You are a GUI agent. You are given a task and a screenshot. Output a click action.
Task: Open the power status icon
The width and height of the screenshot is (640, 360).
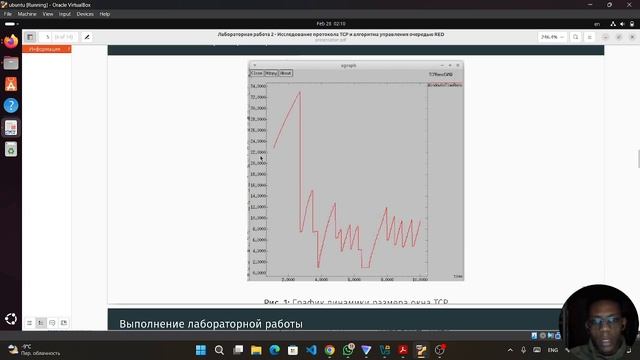tap(632, 24)
